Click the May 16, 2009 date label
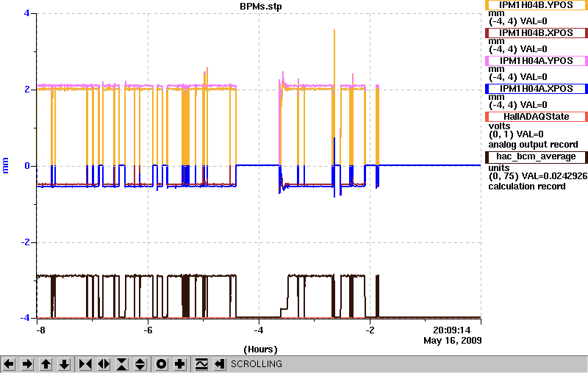 tap(453, 341)
